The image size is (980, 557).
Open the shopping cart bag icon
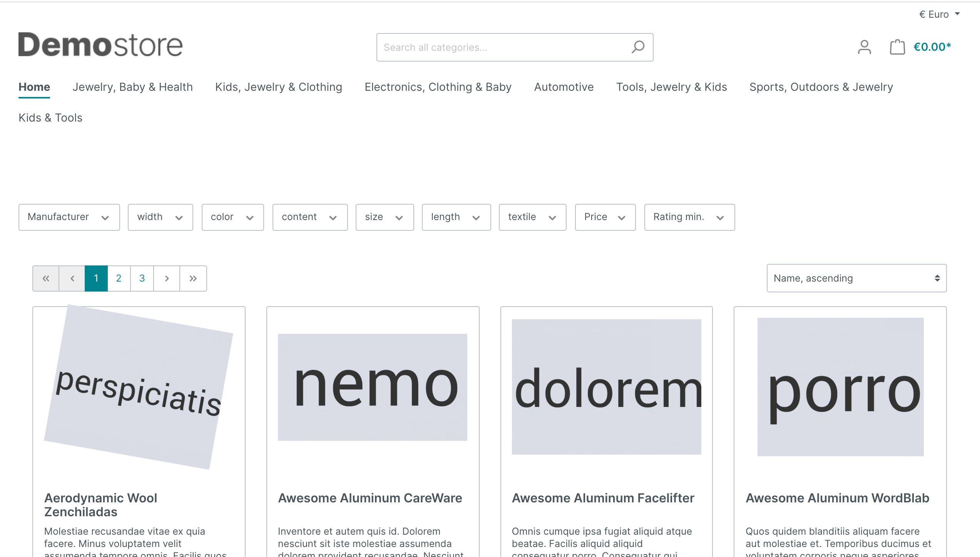pos(897,47)
